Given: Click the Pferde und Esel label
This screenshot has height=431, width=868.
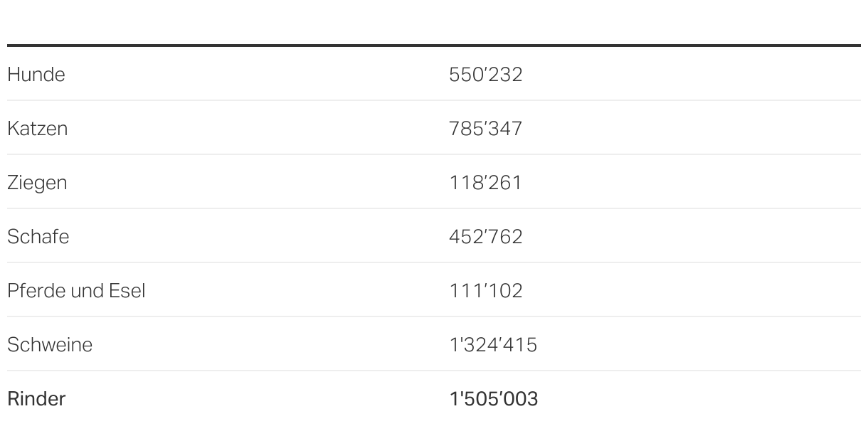Looking at the screenshot, I should tap(76, 291).
